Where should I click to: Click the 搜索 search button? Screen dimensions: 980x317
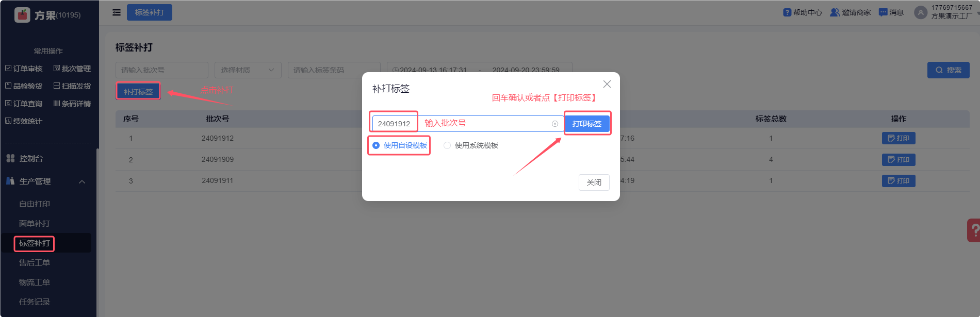point(949,70)
